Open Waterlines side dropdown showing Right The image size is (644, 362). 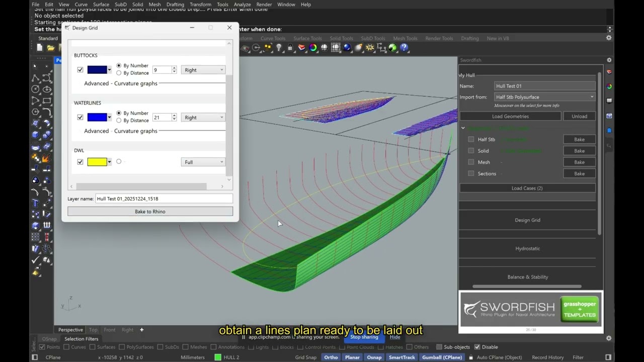pos(203,117)
